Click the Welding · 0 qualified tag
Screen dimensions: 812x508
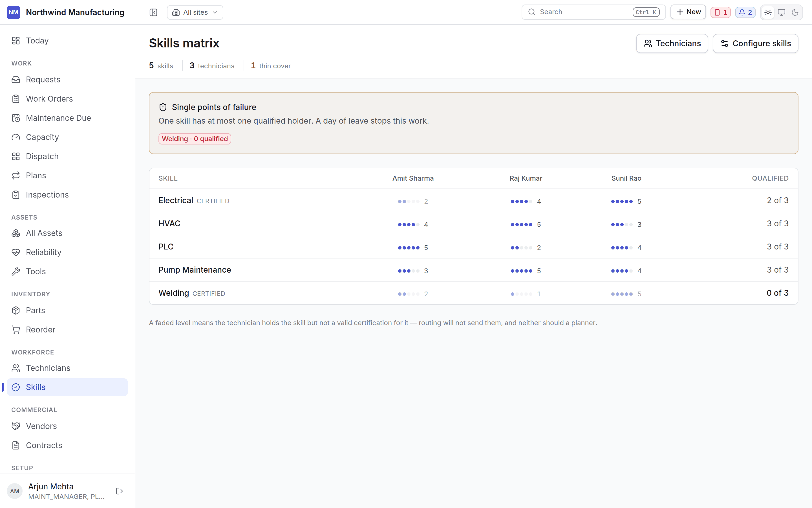pyautogui.click(x=195, y=139)
